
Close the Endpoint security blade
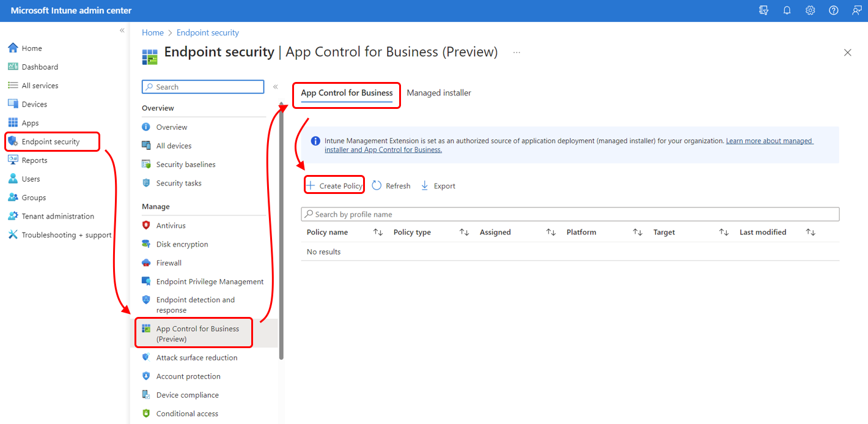[847, 53]
